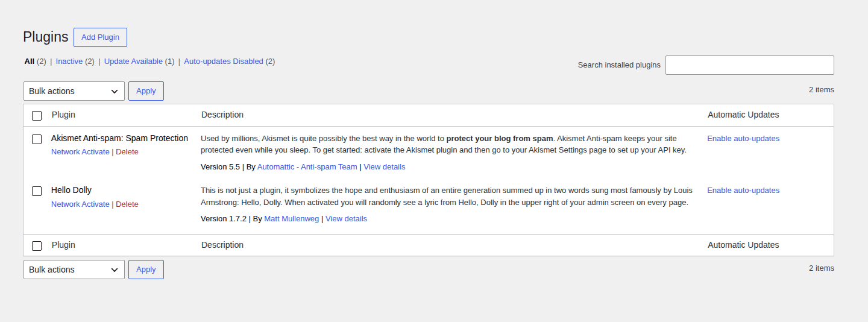868x322 pixels.
Task: Check the Hello Dolly plugin checkbox
Action: 37,191
